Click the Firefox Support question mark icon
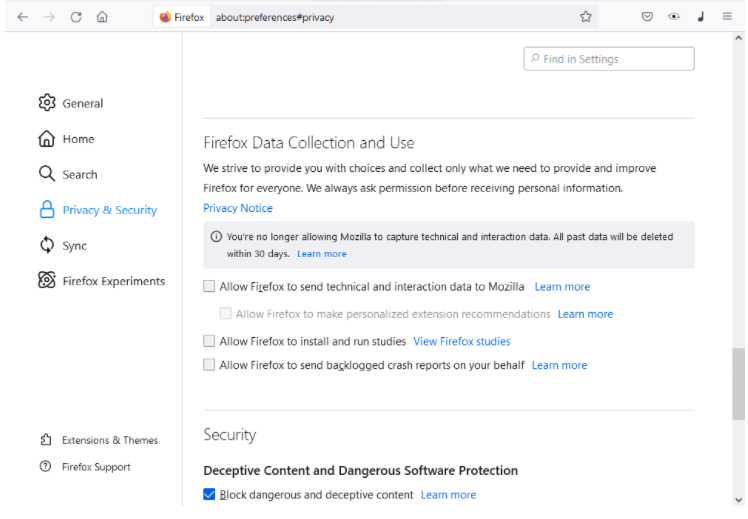Viewport: 748px width, 519px height. tap(45, 467)
